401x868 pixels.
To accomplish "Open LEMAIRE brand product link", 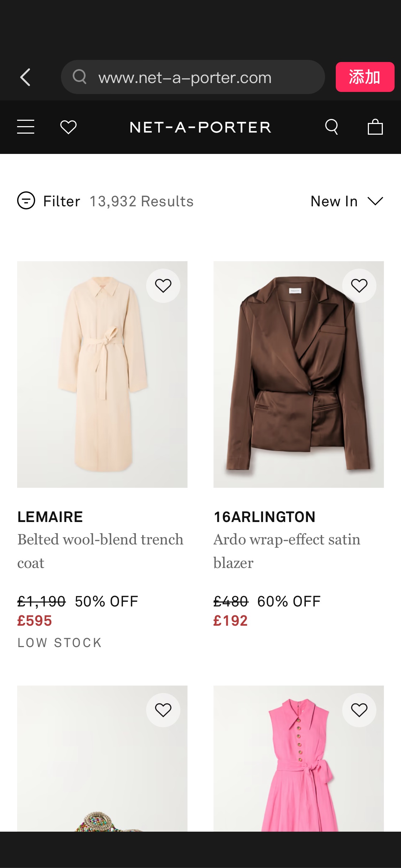I will pos(50,517).
